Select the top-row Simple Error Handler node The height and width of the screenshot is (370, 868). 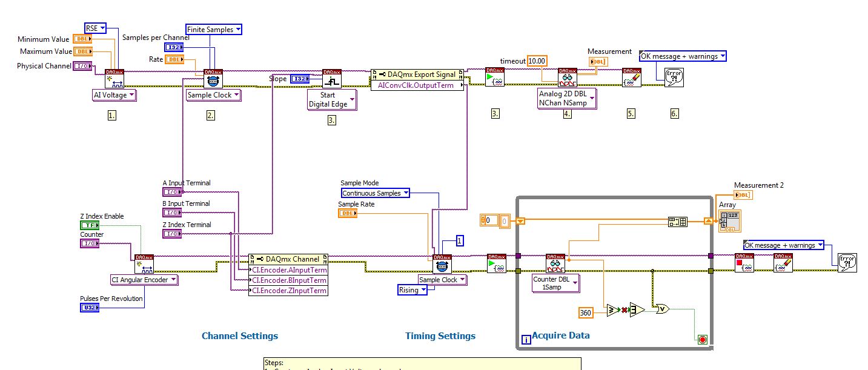point(674,78)
